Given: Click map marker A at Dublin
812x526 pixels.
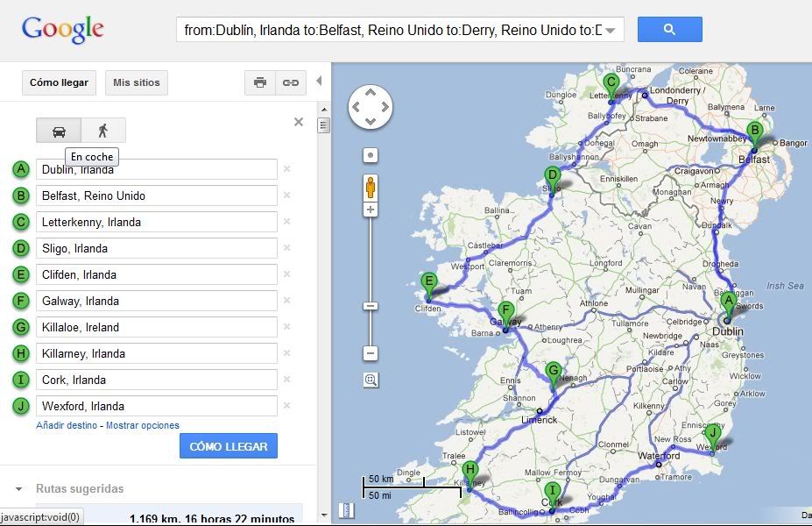Looking at the screenshot, I should point(729,305).
